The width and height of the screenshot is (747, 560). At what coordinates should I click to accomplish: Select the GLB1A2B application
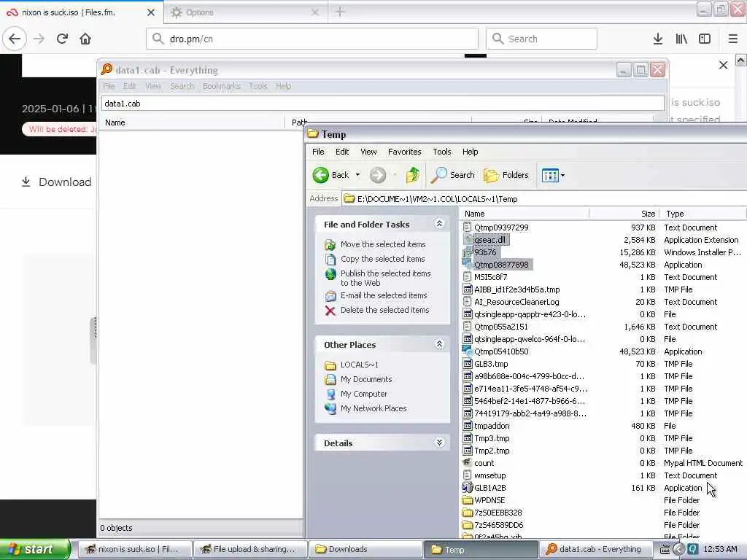pos(489,488)
